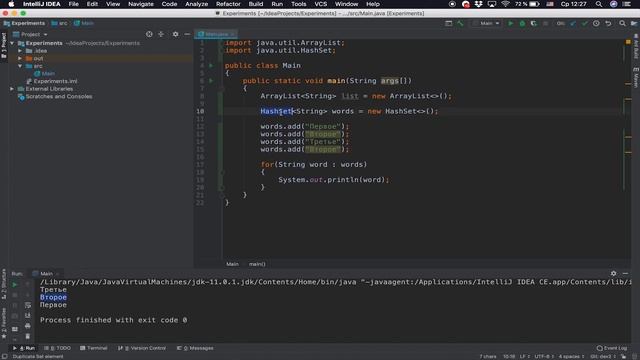Expand the .idea folder

click(x=20, y=51)
